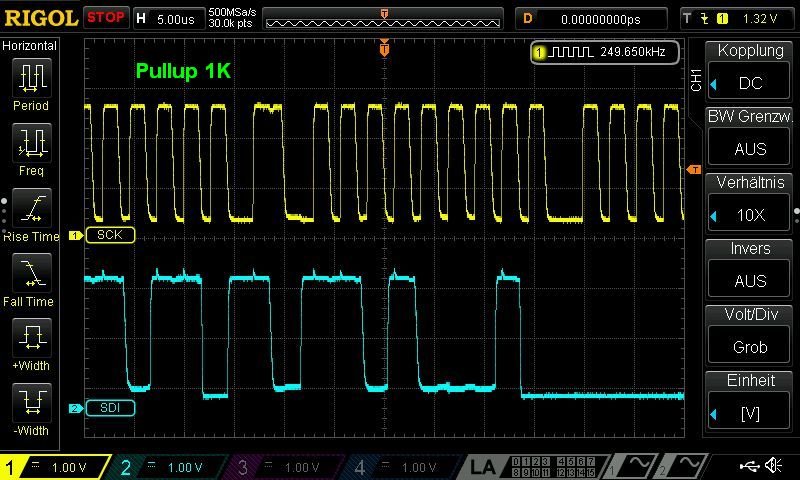Select the +Width measurement icon
The width and height of the screenshot is (800, 480).
pyautogui.click(x=31, y=337)
